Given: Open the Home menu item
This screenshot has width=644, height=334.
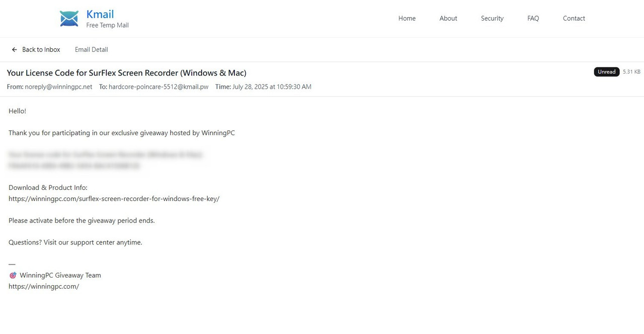Looking at the screenshot, I should click(x=407, y=18).
